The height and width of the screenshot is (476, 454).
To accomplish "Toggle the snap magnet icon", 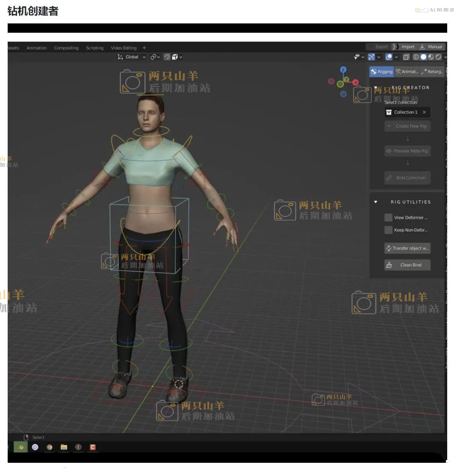I will 168,57.
